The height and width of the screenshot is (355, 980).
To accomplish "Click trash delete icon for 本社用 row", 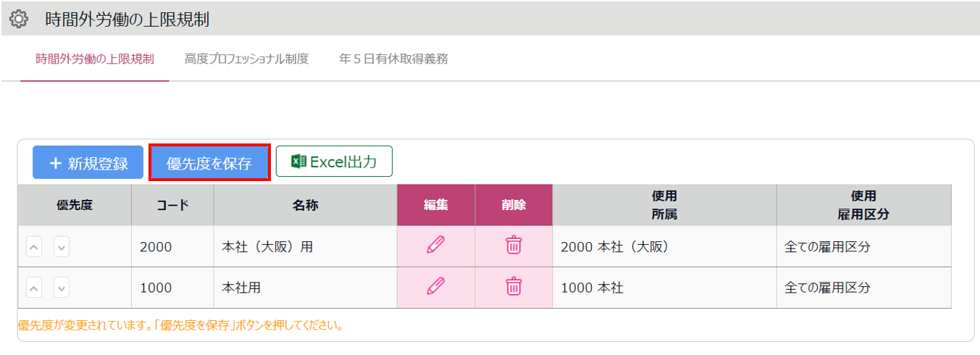I will pos(514,285).
